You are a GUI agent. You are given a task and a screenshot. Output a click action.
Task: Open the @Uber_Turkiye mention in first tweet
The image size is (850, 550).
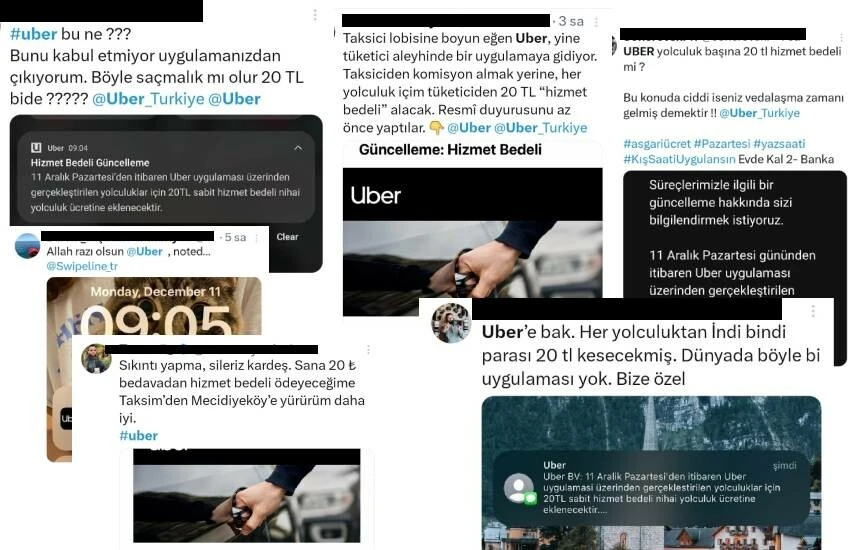click(x=148, y=99)
